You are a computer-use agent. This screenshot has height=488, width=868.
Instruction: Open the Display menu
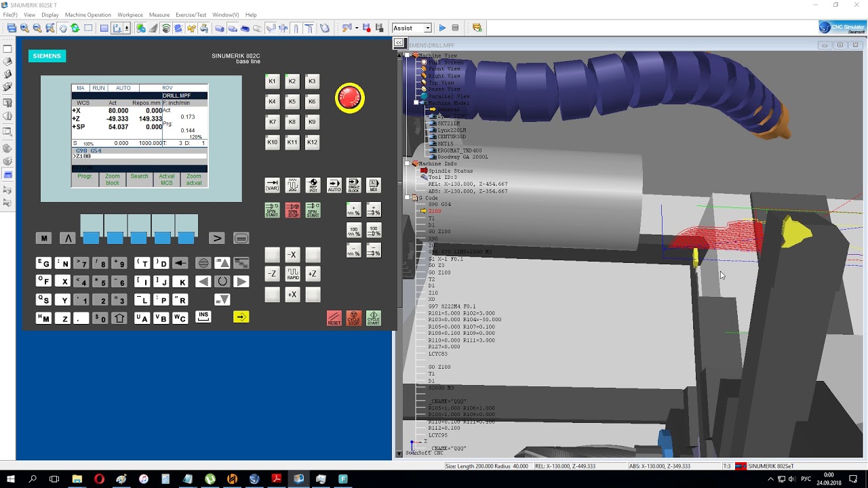pyautogui.click(x=50, y=15)
